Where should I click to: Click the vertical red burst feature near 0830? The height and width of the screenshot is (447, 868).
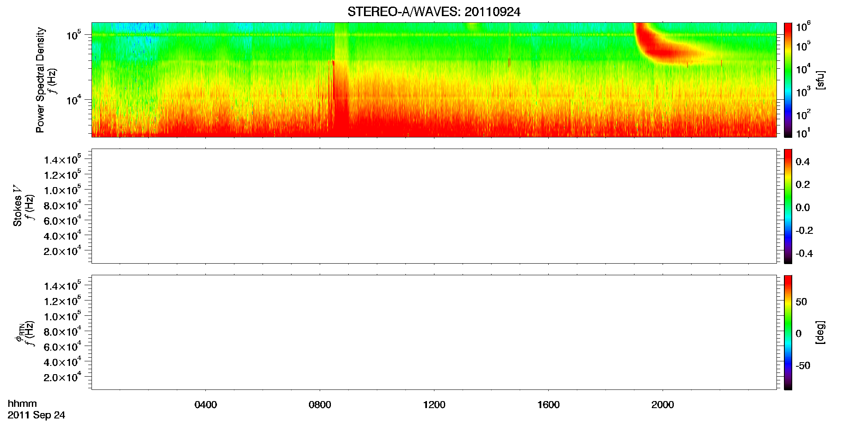(340, 99)
